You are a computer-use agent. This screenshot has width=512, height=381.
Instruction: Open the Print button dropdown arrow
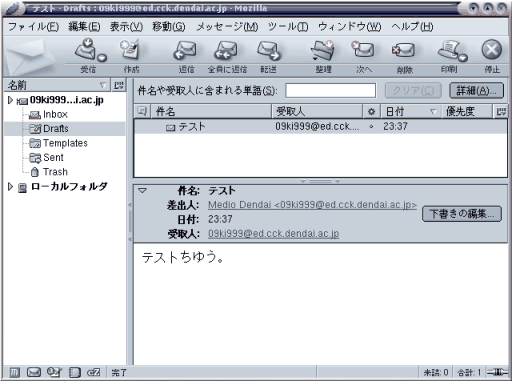coord(463,58)
